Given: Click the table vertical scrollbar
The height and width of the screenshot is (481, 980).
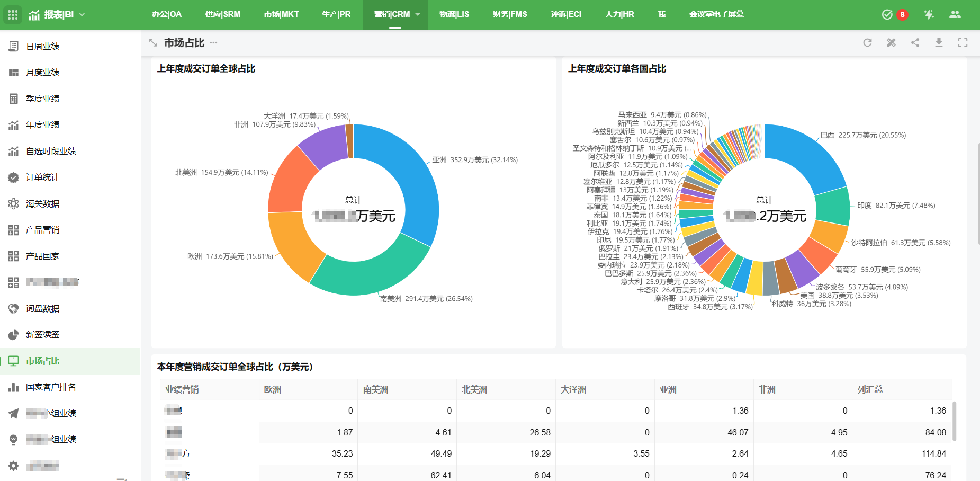Looking at the screenshot, I should tap(955, 421).
